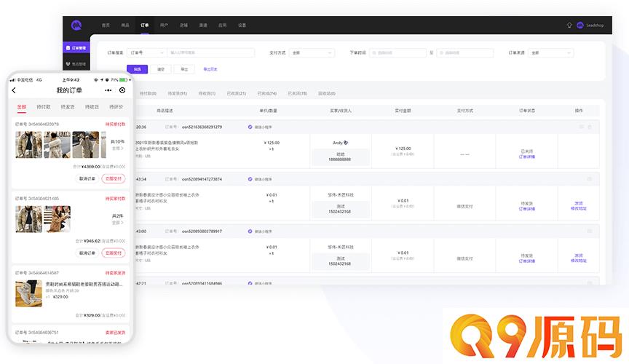Select the 待付款 tab on the phone
This screenshot has height=364, width=629.
(x=44, y=107)
